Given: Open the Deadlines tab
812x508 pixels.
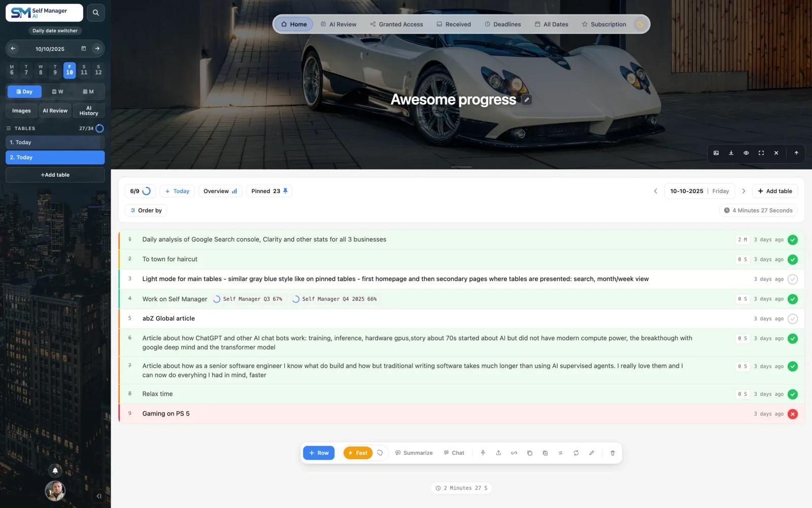Looking at the screenshot, I should 502,24.
